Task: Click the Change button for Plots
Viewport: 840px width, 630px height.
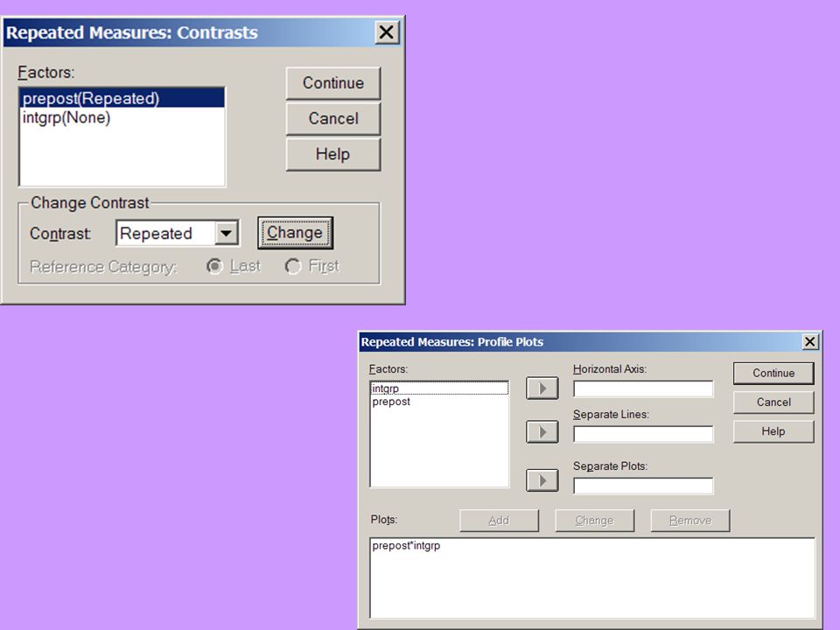Action: pos(595,520)
